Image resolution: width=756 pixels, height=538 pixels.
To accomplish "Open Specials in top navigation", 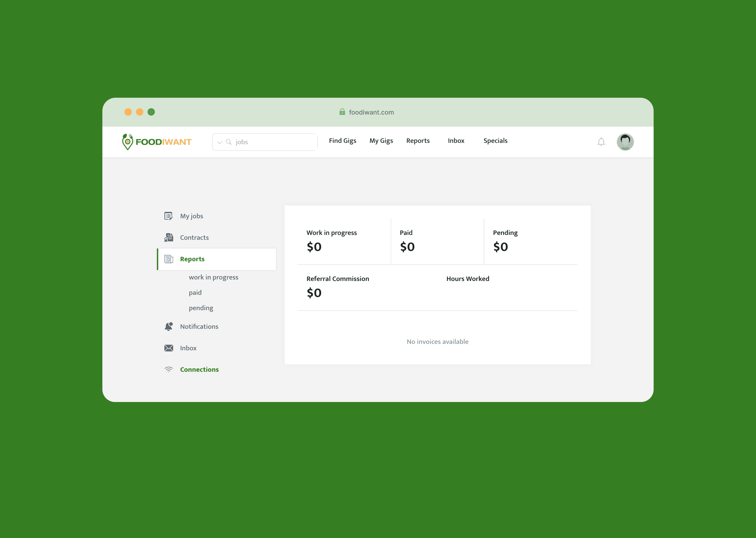I will coord(495,141).
